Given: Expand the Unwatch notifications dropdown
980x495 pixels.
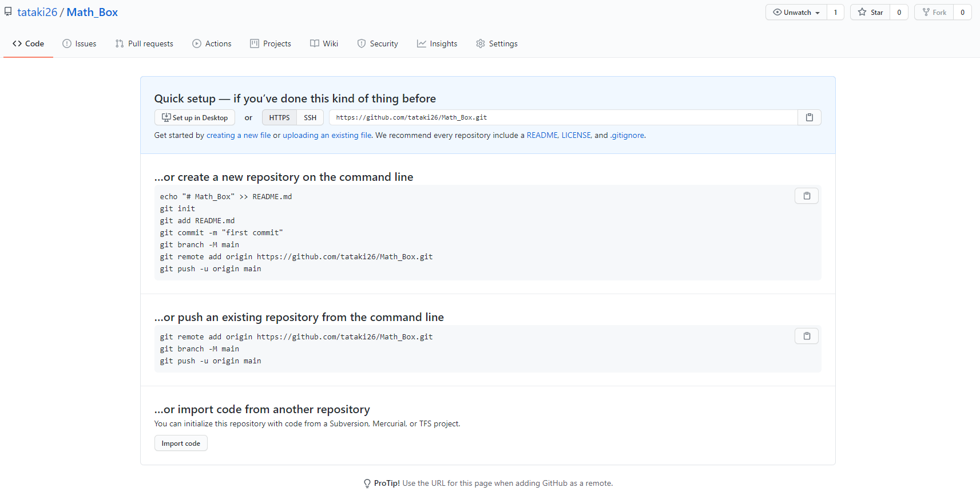Looking at the screenshot, I should point(796,12).
